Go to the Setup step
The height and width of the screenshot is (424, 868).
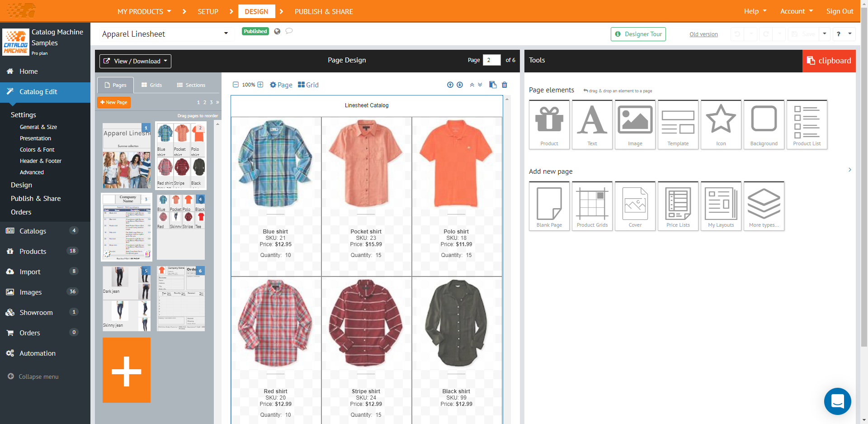point(208,11)
